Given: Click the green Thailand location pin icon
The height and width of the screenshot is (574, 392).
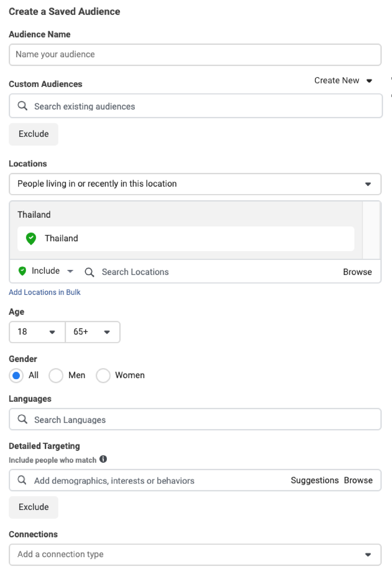Looking at the screenshot, I should (x=31, y=239).
